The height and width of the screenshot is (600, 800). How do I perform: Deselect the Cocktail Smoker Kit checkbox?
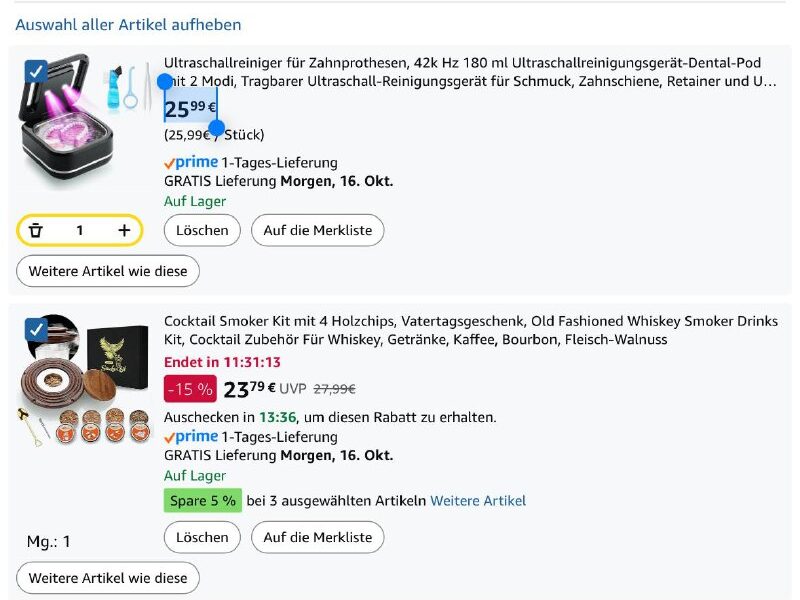coord(36,329)
